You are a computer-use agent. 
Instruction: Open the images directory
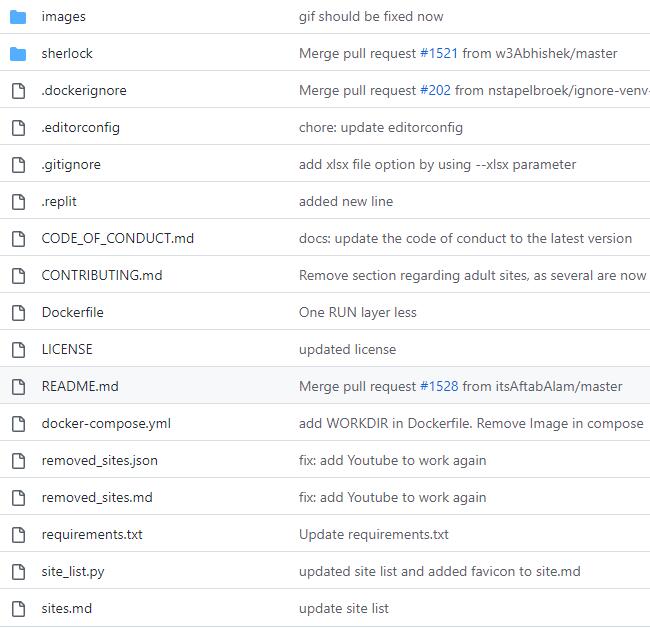pos(63,16)
